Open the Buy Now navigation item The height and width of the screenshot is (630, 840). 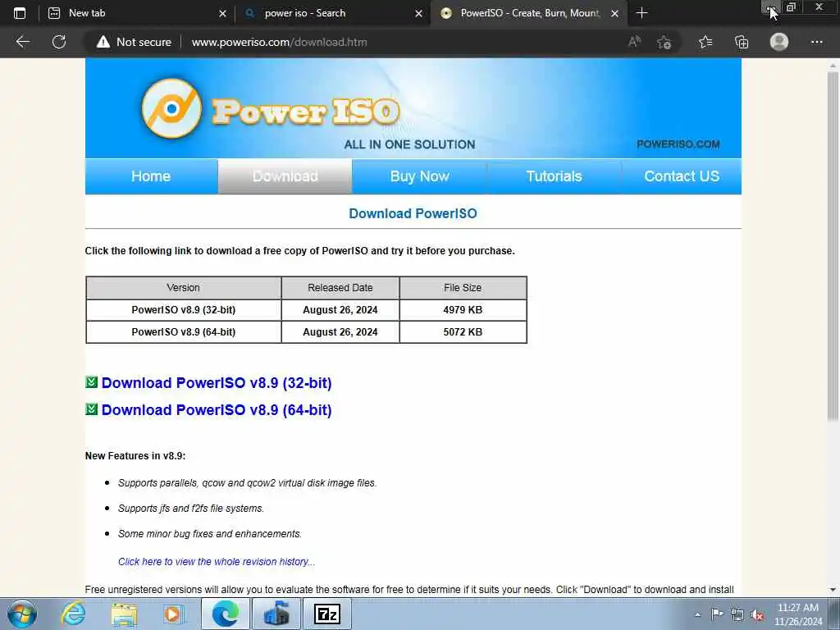(x=419, y=176)
